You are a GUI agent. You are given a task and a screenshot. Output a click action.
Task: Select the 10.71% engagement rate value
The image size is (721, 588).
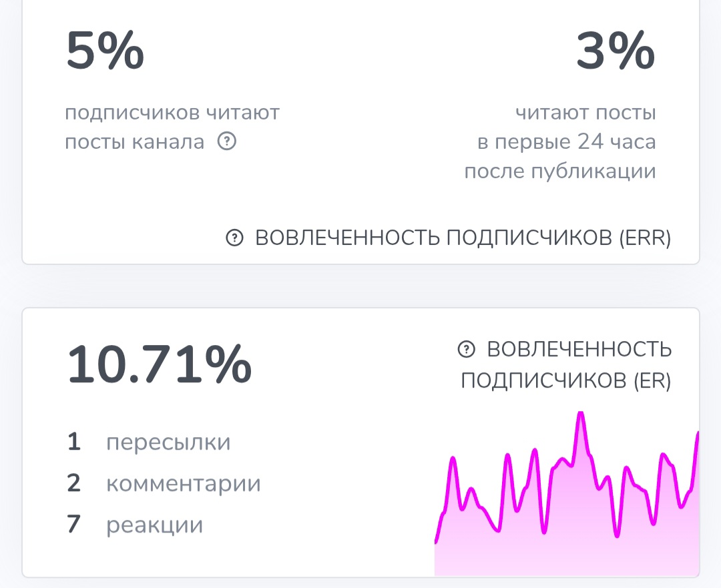pyautogui.click(x=159, y=364)
